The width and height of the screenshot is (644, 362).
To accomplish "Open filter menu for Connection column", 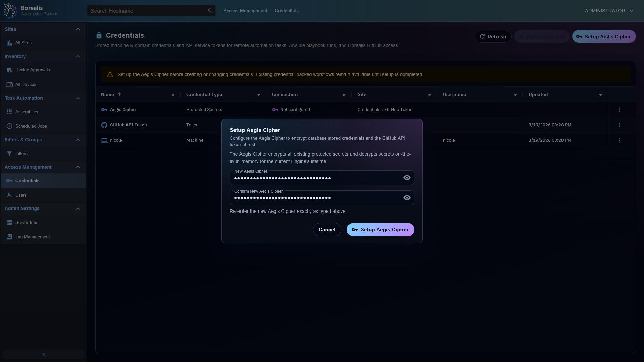I will point(344,94).
